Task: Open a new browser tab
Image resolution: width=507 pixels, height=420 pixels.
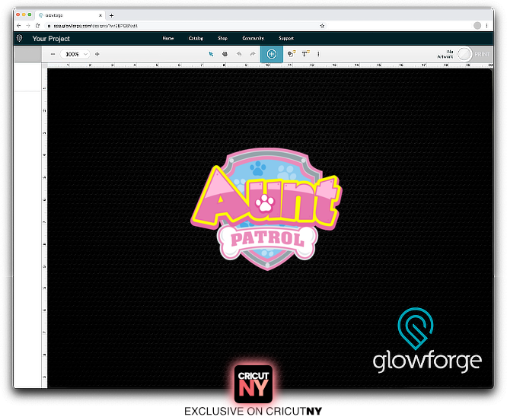Action: 112,15
